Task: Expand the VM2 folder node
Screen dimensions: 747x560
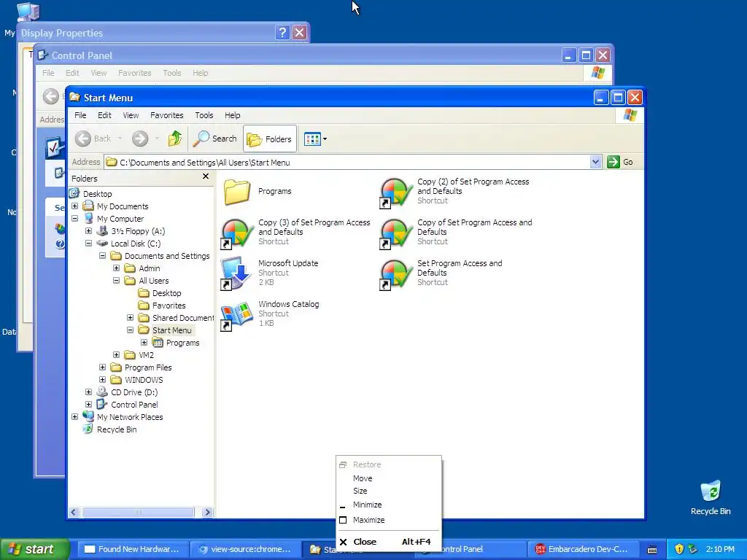Action: [x=116, y=355]
